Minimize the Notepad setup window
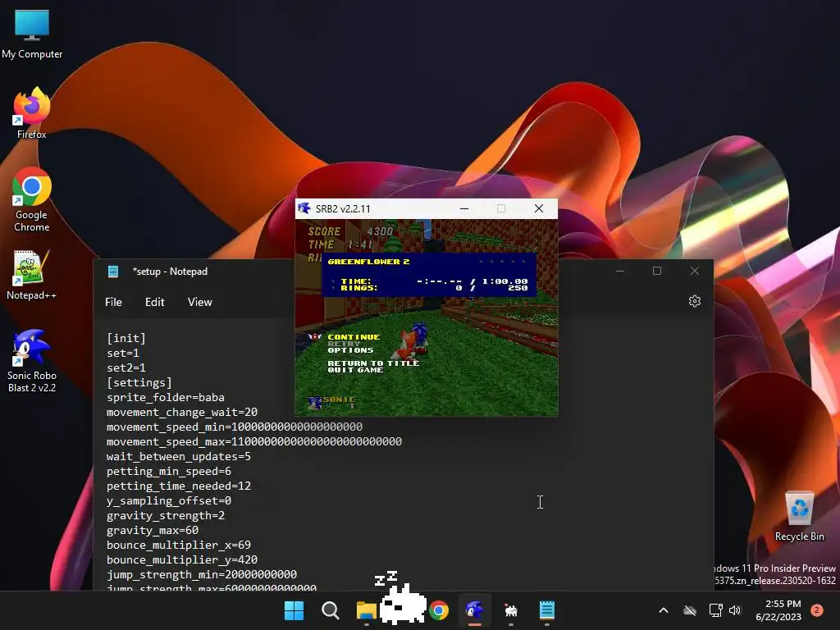 [x=620, y=271]
